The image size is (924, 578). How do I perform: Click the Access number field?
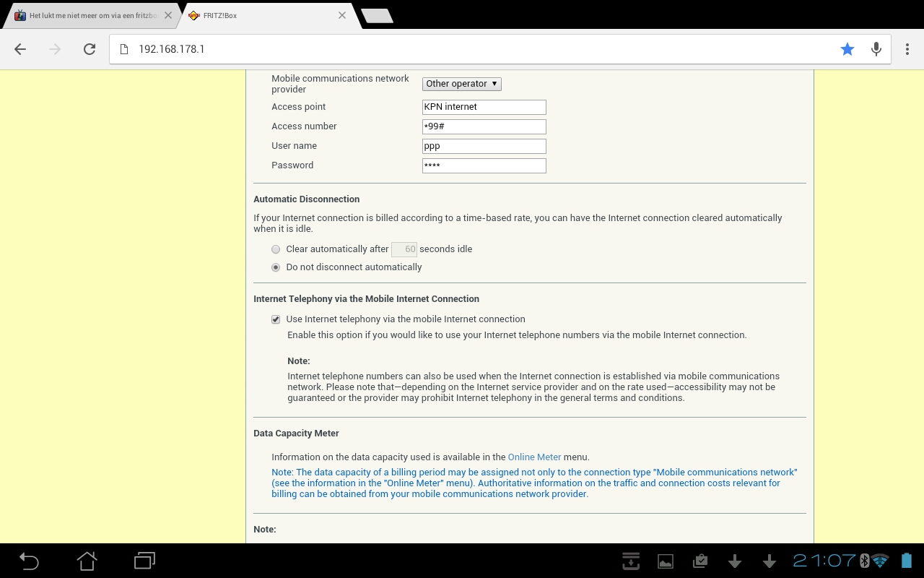pyautogui.click(x=484, y=126)
